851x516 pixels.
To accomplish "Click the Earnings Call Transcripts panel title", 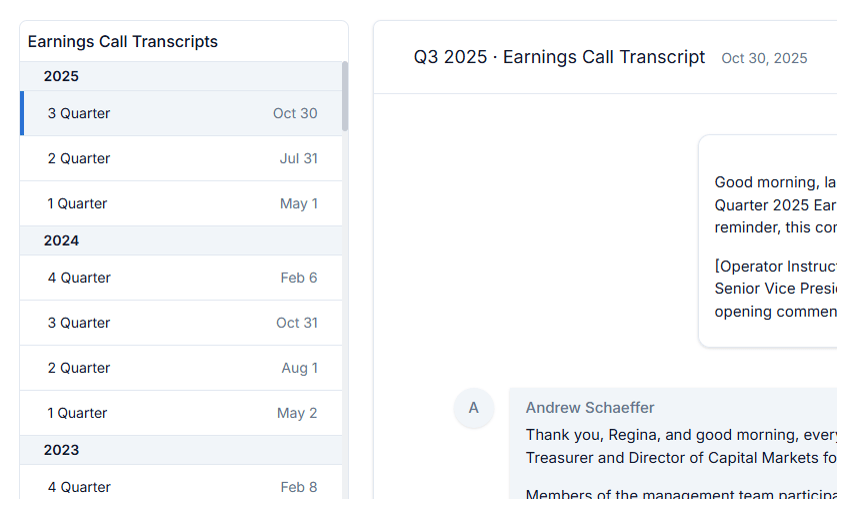I will point(123,42).
